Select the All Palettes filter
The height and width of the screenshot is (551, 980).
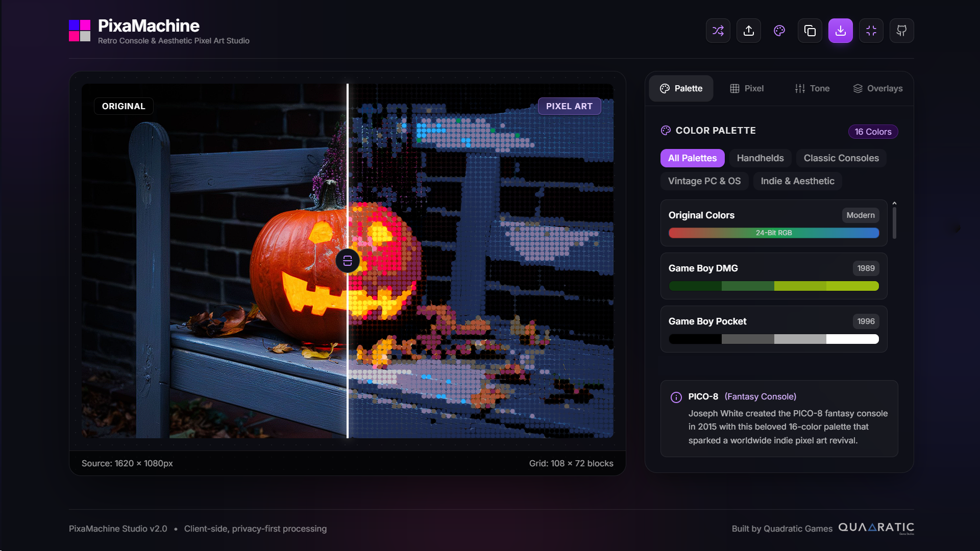tap(692, 158)
